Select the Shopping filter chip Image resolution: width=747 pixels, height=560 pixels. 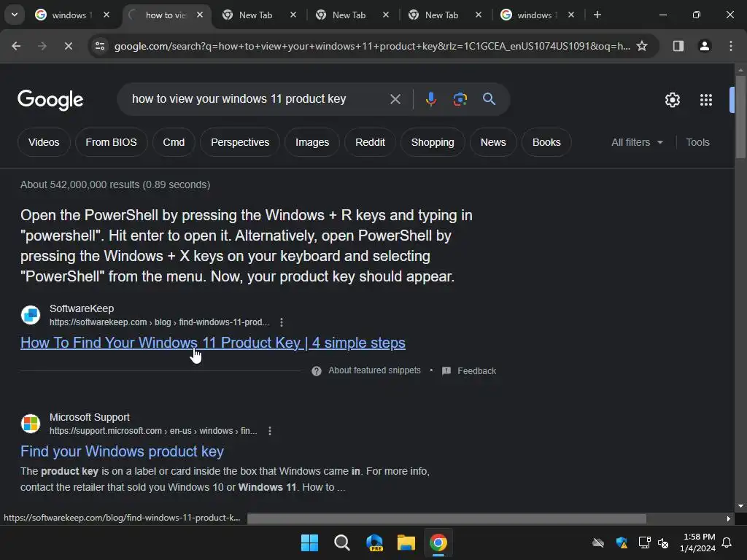433,142
